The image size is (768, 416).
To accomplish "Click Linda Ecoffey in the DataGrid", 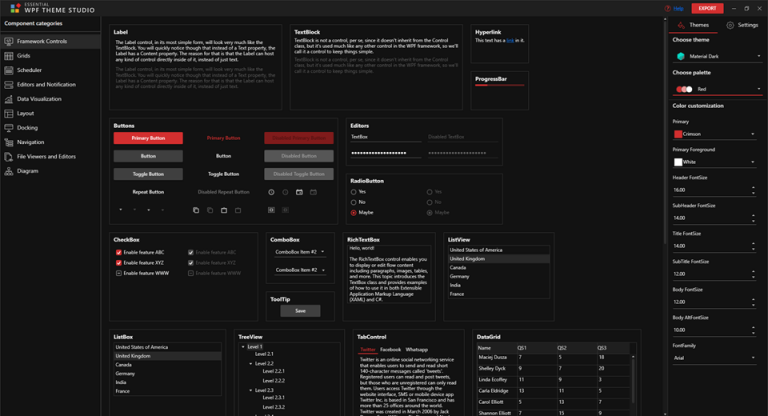I will click(492, 380).
